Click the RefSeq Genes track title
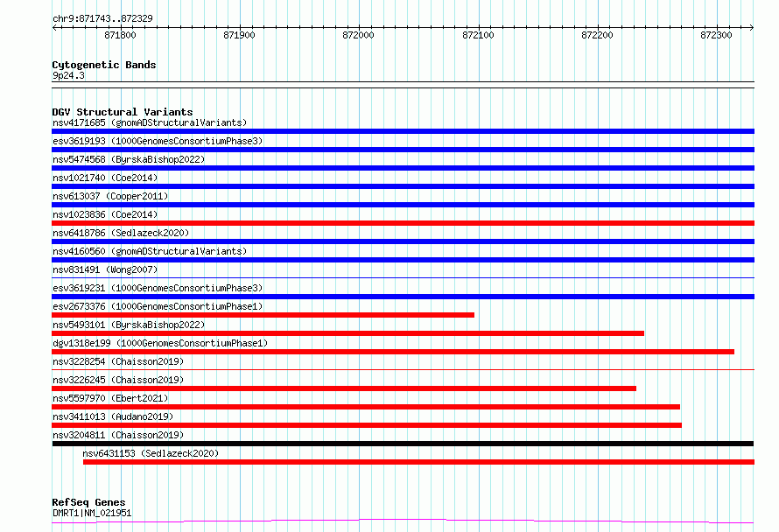The height and width of the screenshot is (532, 779). [x=88, y=502]
